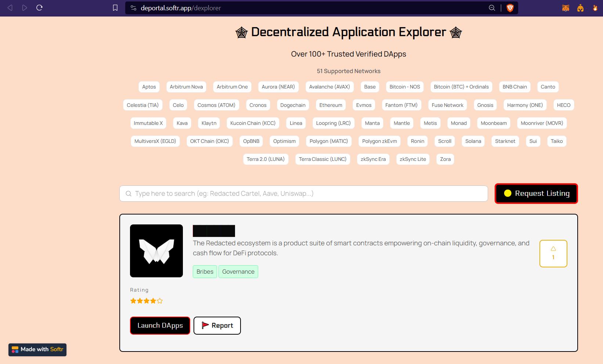Report this dapp listing
This screenshot has width=603, height=364.
217,325
